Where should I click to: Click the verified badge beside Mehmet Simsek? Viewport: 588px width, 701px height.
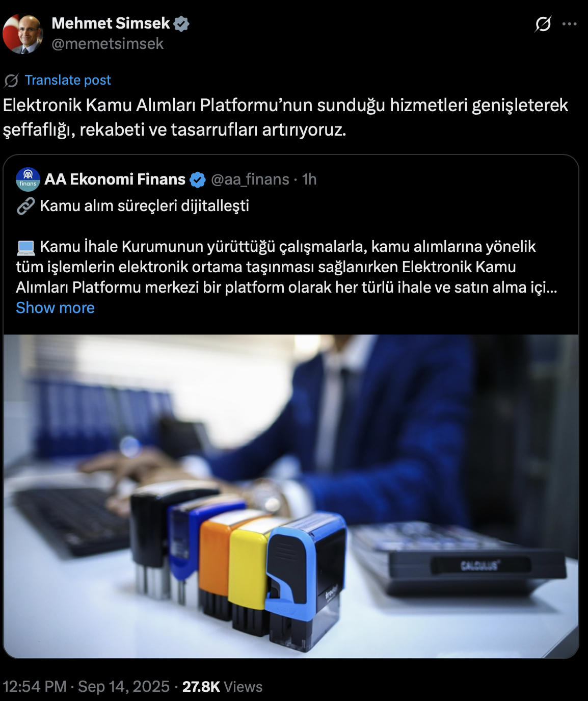click(x=181, y=23)
